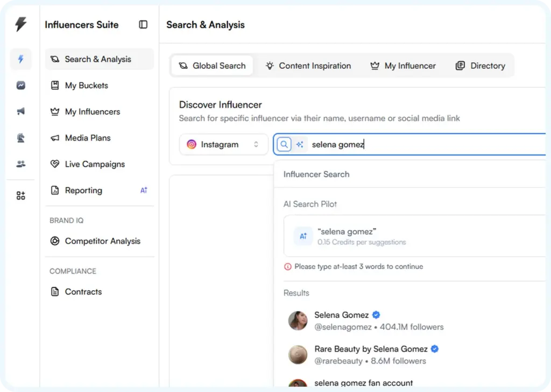The width and height of the screenshot is (551, 392).
Task: Open Live Campaigns in sidebar
Action: pos(100,164)
